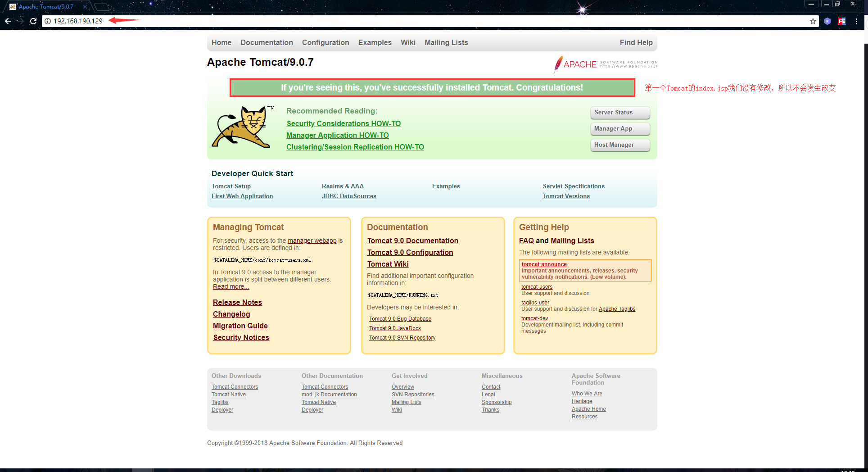Open Security Considerations HOW-TO link
The height and width of the screenshot is (472, 868).
point(344,123)
